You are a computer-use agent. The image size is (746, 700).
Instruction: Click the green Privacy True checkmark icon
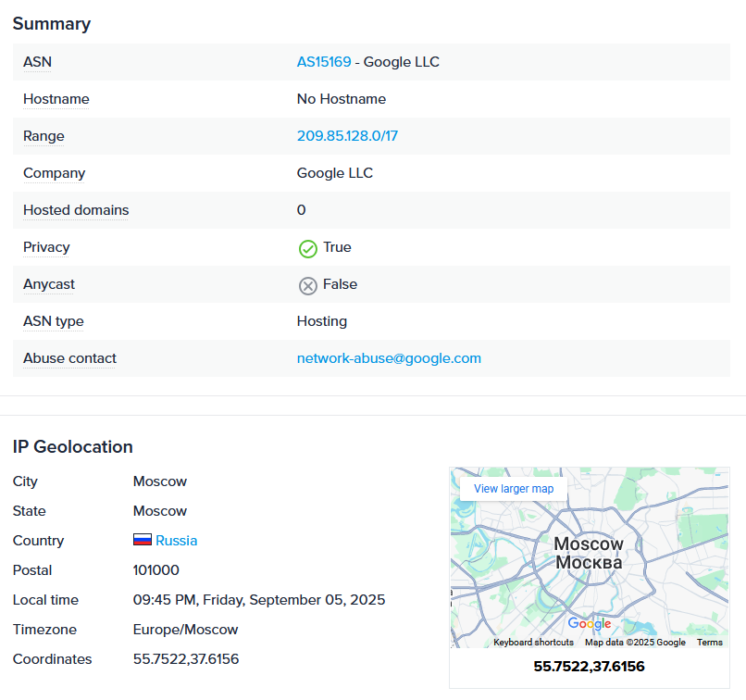coord(308,249)
